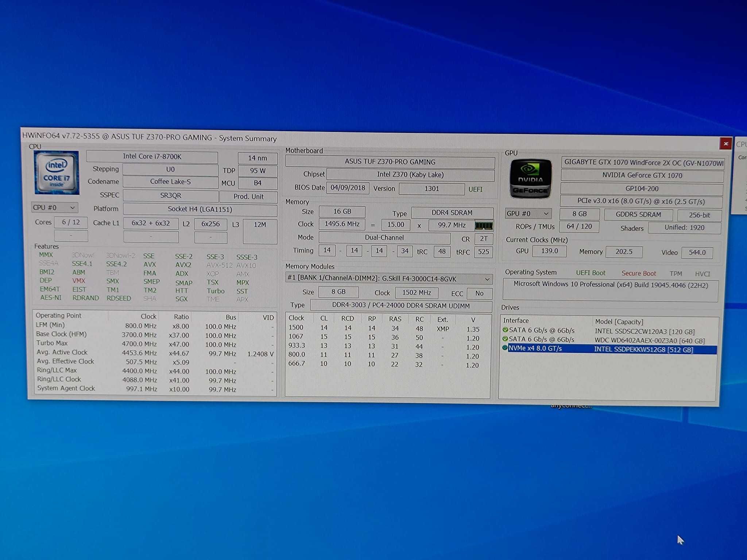This screenshot has width=747, height=560.
Task: Click the TPM indicator
Action: pyautogui.click(x=676, y=274)
